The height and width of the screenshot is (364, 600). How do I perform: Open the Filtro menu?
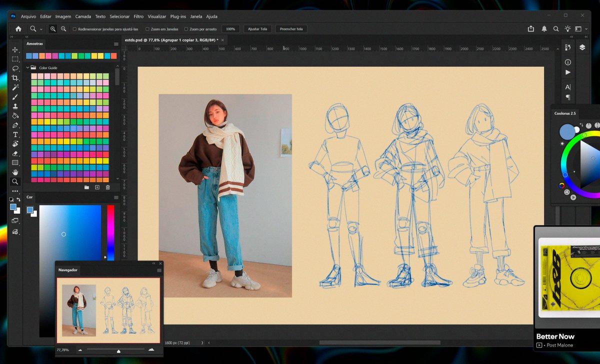(x=138, y=16)
